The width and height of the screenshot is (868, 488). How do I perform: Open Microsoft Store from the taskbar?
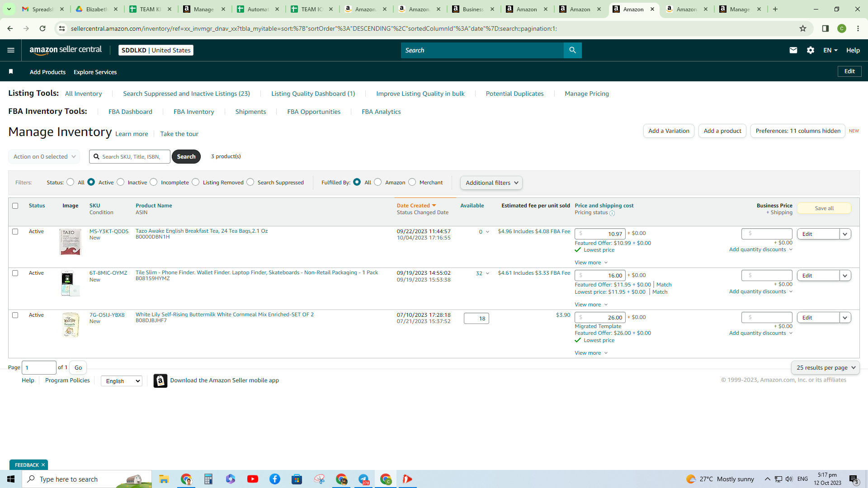coord(297,479)
